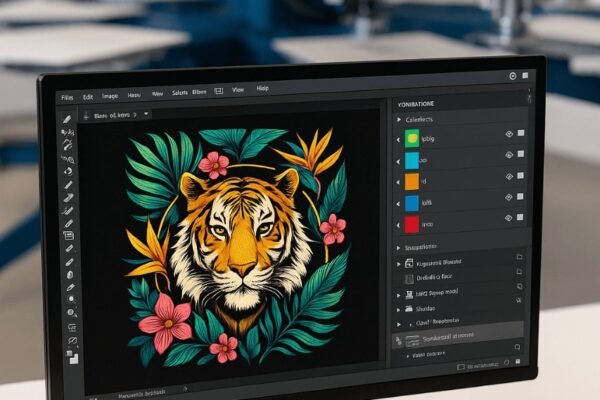Click the small icon right of fourth list row
This screenshot has height=400, width=600.
(519, 301)
